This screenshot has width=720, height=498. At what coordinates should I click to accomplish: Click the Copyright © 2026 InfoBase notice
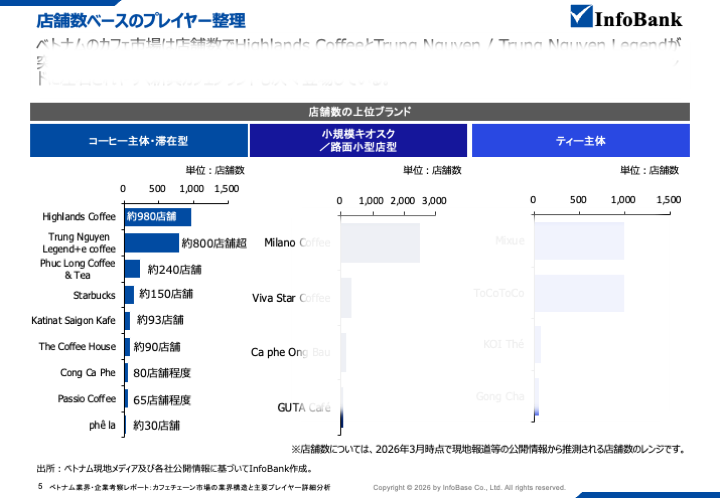[x=469, y=487]
